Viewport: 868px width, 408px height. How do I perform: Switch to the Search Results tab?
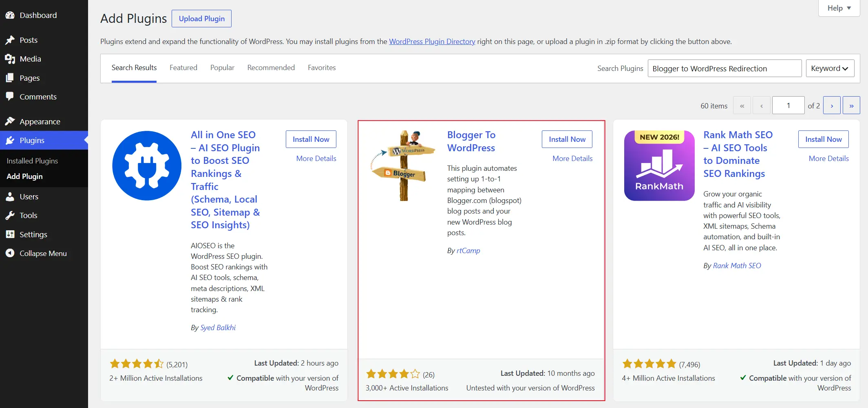click(134, 68)
